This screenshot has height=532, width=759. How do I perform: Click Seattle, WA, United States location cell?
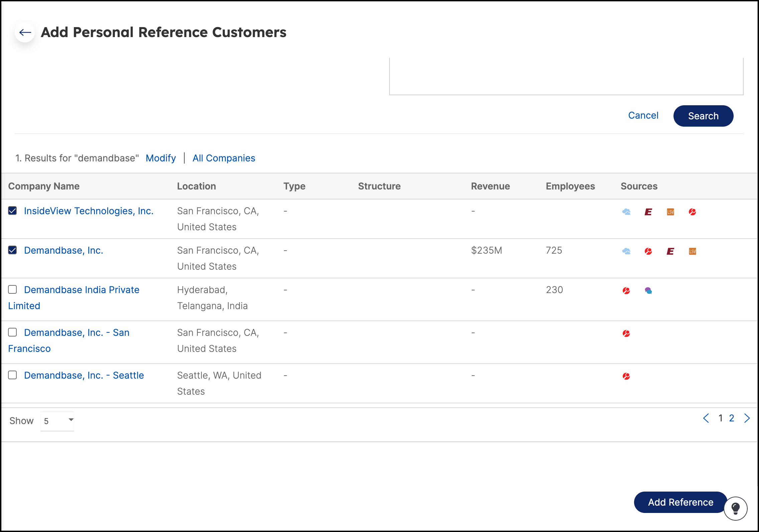219,383
